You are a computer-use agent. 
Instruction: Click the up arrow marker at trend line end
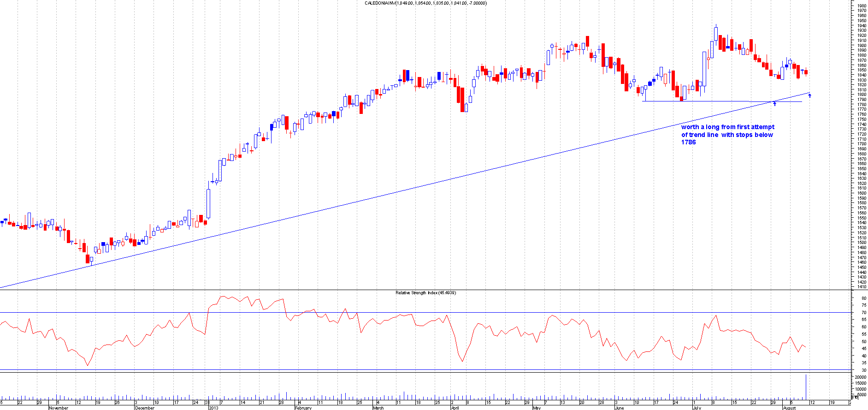(809, 95)
